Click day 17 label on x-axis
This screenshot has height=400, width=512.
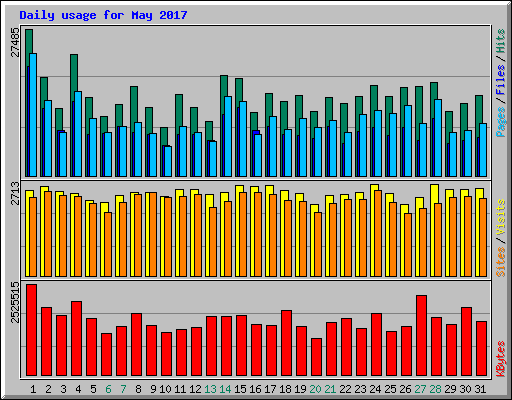[x=270, y=389]
